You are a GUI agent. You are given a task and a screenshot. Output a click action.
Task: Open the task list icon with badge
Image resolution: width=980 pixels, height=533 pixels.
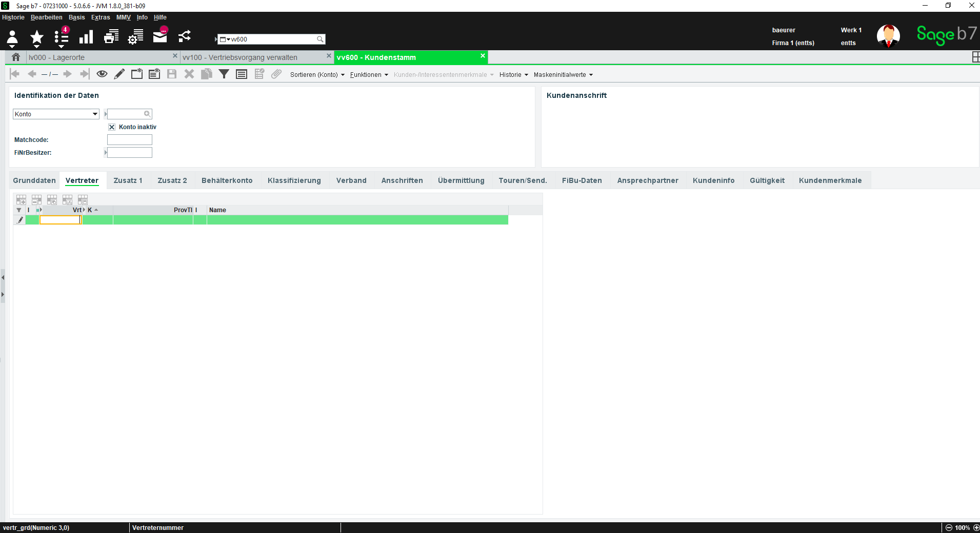point(62,37)
